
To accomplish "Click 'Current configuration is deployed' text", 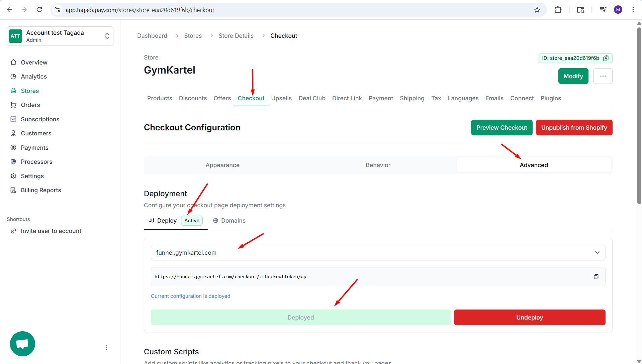I will coord(190,296).
